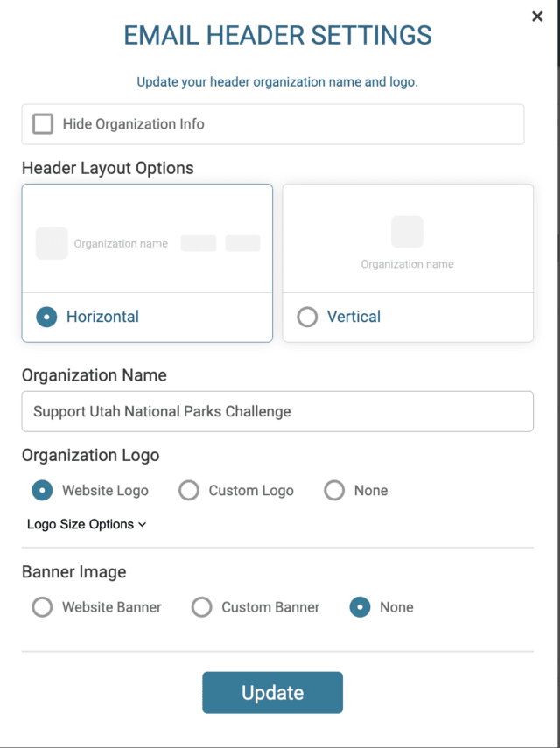Click the Custom Logo label text
This screenshot has width=560, height=748.
click(x=251, y=491)
